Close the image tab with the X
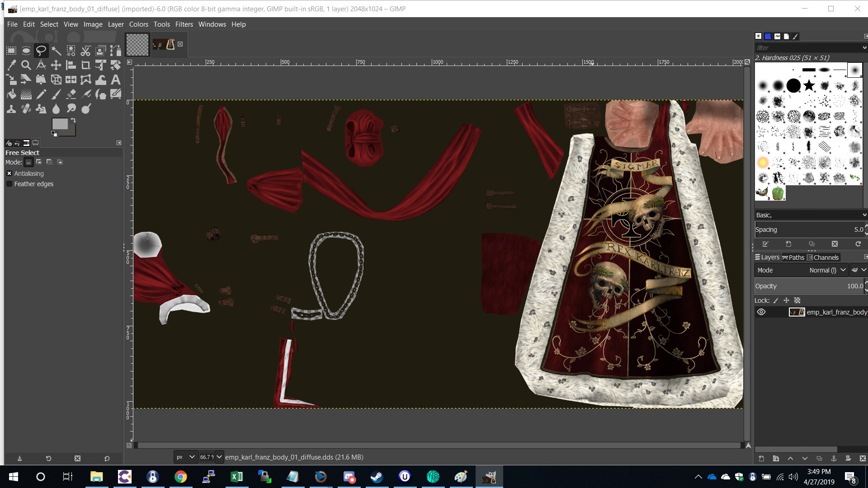Image resolution: width=868 pixels, height=488 pixels. (180, 44)
